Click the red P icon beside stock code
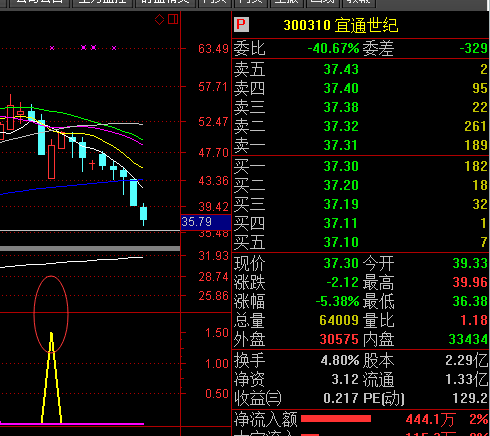 pos(241,24)
